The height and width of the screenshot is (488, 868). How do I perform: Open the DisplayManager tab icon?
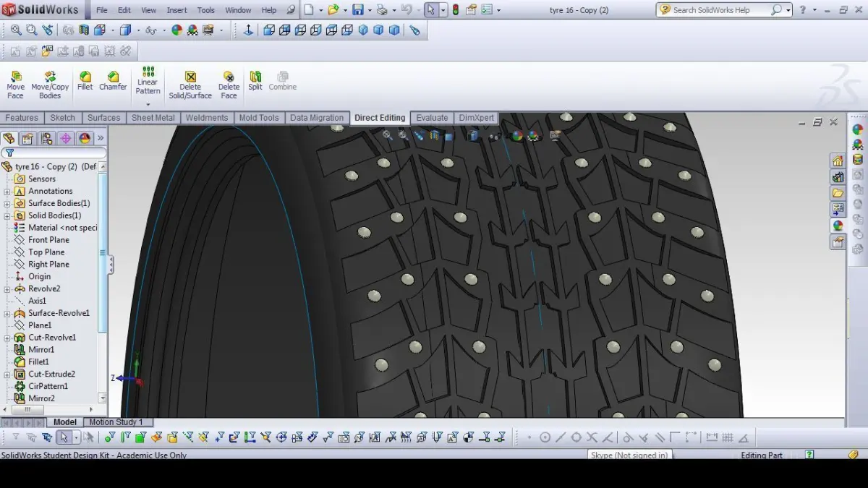[x=85, y=138]
